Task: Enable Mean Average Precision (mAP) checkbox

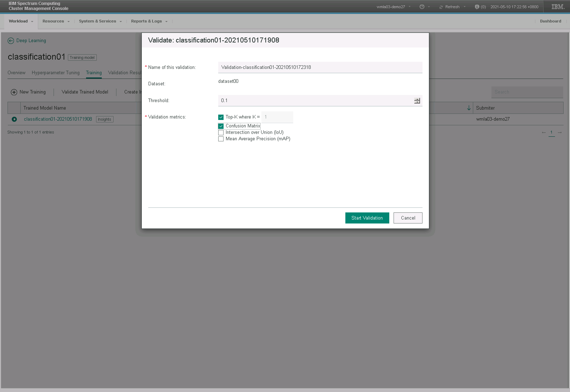Action: pos(221,139)
